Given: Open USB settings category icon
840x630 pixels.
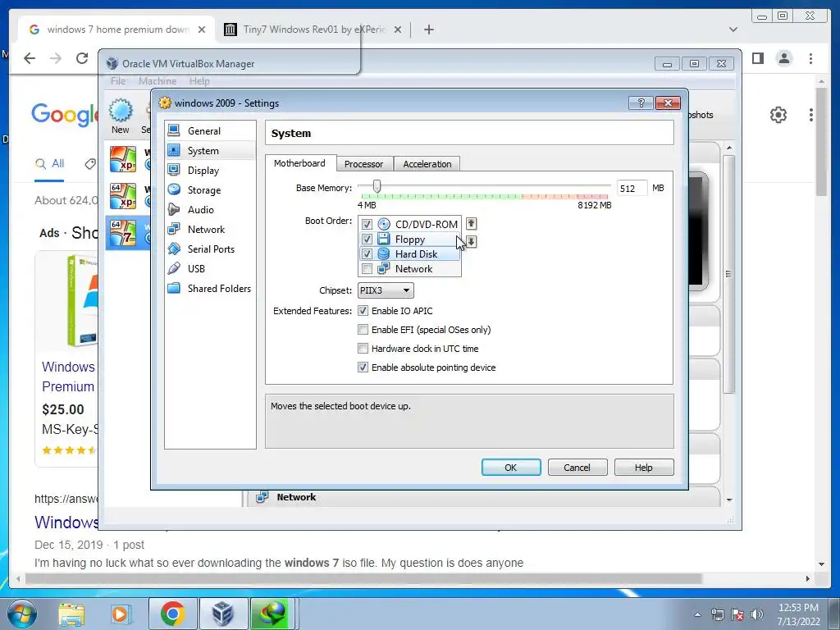Looking at the screenshot, I should (x=174, y=268).
